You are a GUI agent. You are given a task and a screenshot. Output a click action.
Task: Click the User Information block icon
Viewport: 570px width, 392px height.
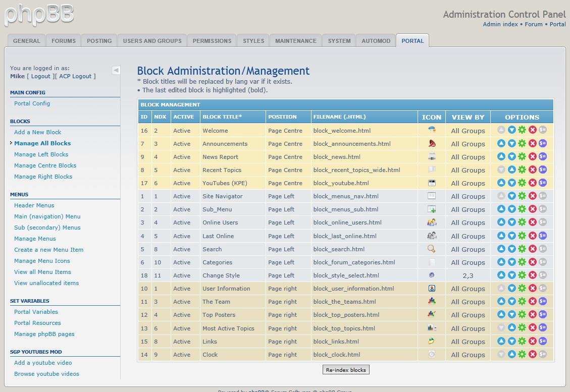pyautogui.click(x=431, y=288)
